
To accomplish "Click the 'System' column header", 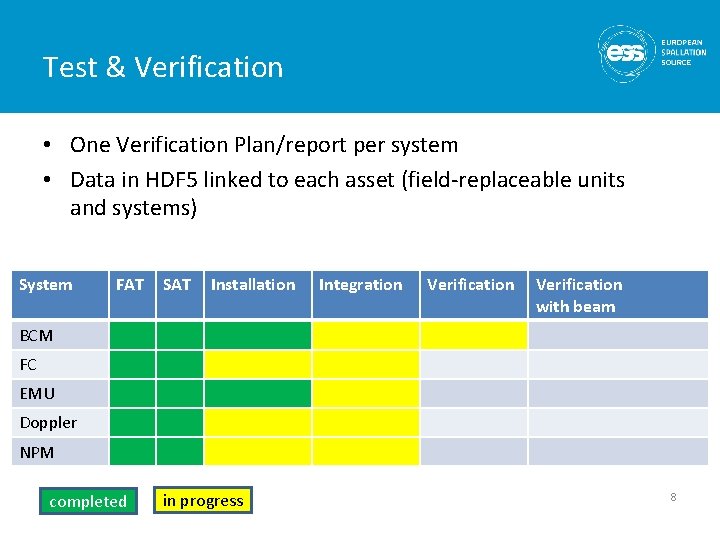I will point(60,294).
